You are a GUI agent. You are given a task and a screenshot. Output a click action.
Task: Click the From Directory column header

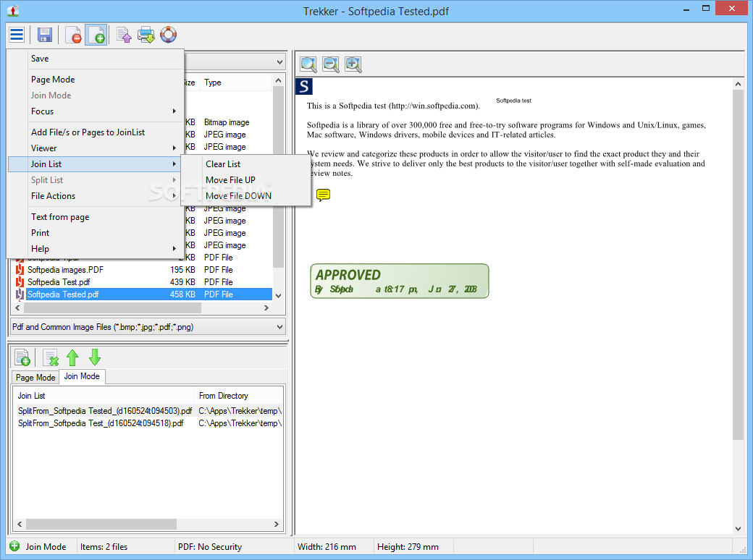point(239,396)
